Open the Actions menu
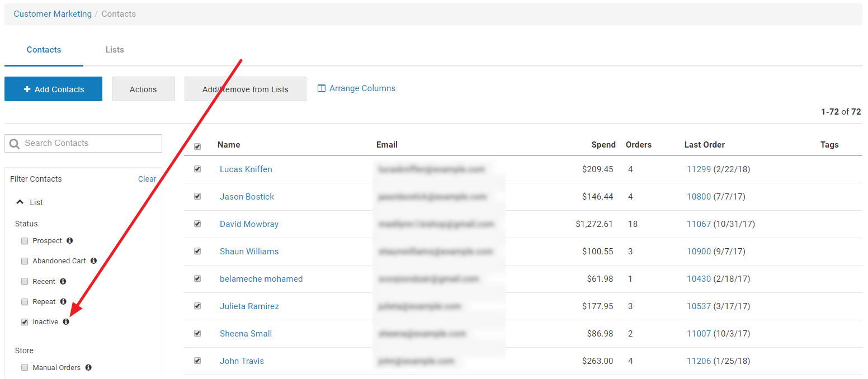 (x=143, y=89)
